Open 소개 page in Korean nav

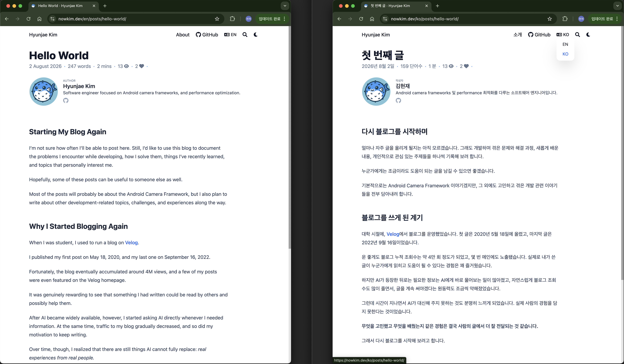click(x=517, y=35)
